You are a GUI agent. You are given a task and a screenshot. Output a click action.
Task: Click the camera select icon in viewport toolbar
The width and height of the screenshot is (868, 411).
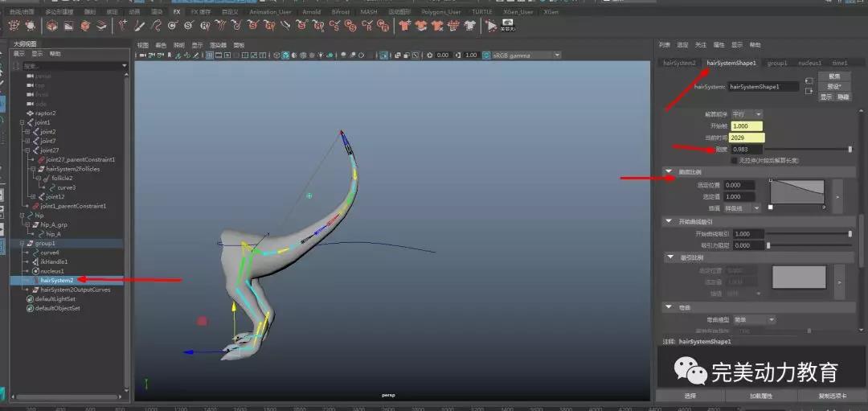(143, 55)
